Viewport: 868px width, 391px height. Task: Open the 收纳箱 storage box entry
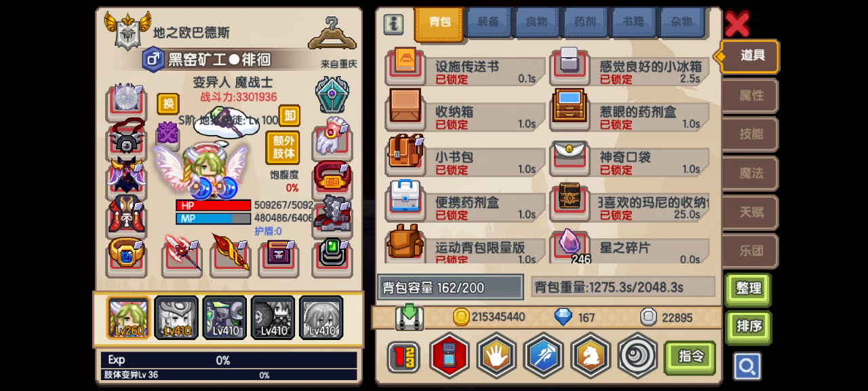point(466,113)
